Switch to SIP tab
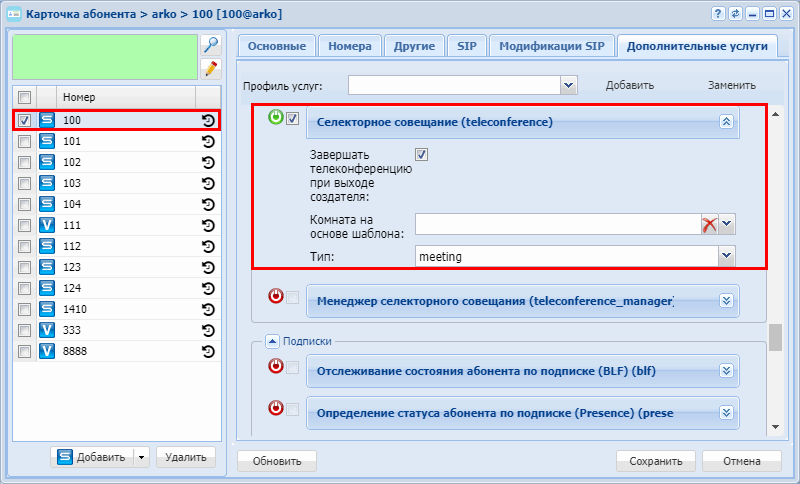Screen dimensions: 800x484 467,46
